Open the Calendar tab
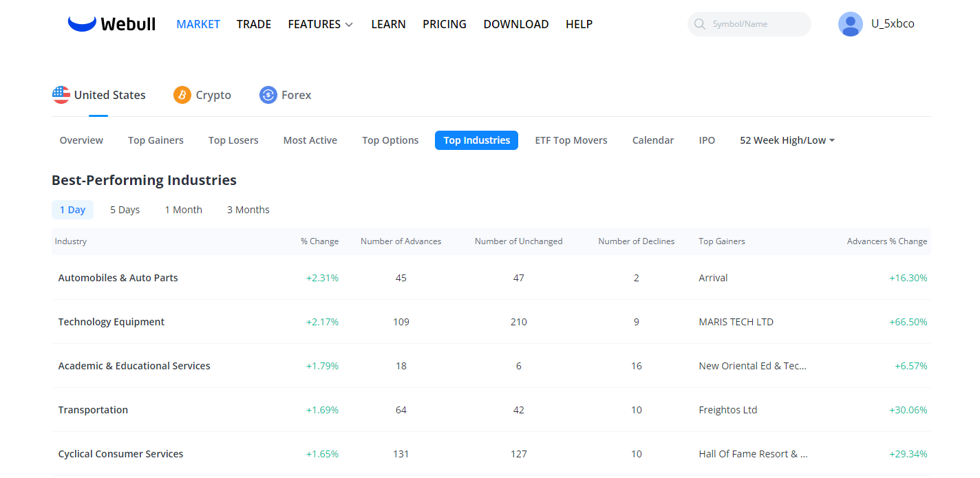980x478 pixels. 653,140
